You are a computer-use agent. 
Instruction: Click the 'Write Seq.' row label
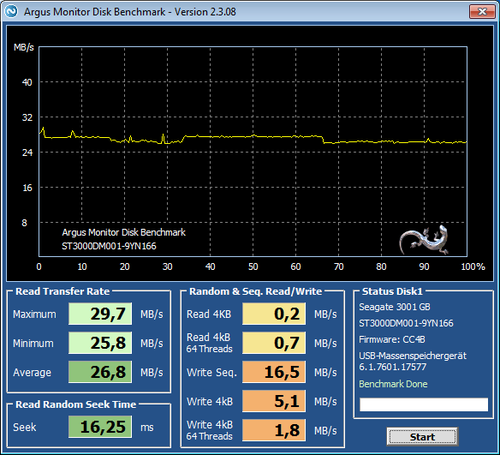211,372
